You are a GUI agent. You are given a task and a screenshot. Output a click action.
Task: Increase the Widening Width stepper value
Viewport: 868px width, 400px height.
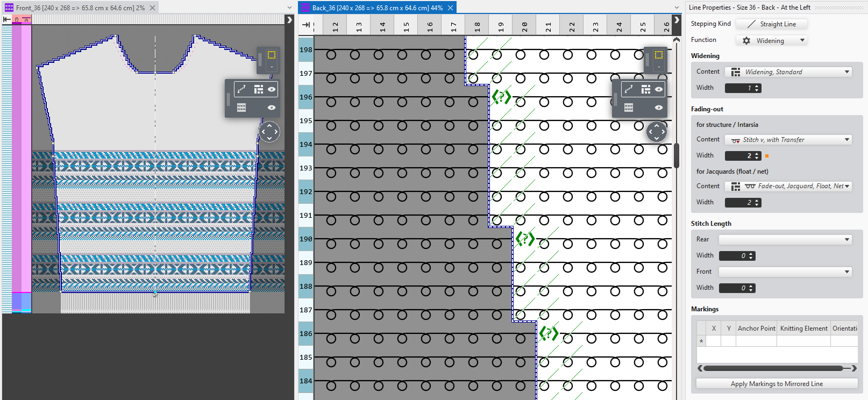pos(757,86)
